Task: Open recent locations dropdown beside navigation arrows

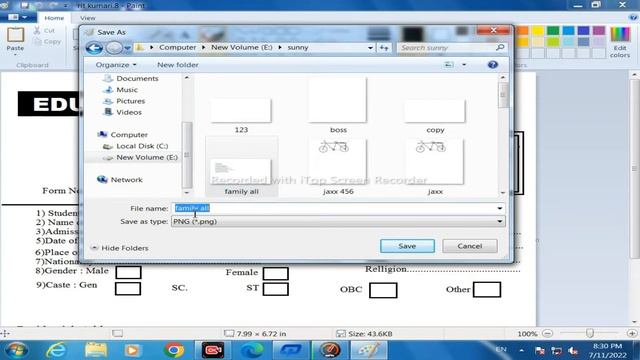Action: coord(127,48)
